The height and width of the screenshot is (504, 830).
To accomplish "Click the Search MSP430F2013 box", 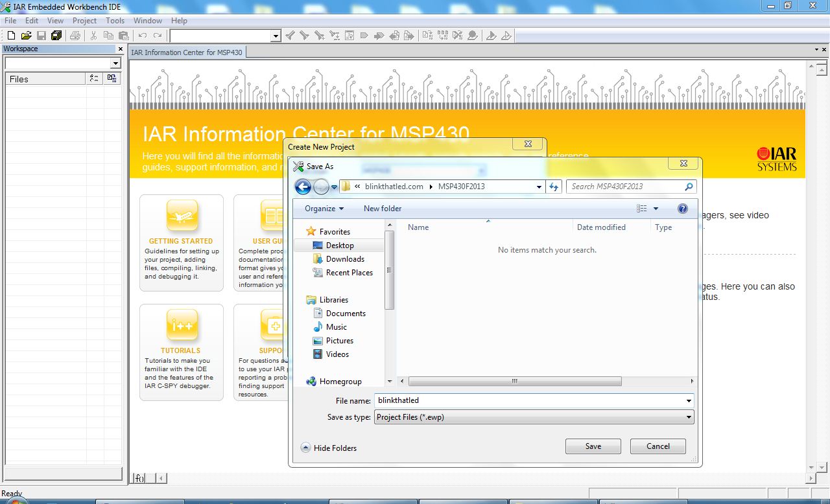I will point(632,187).
